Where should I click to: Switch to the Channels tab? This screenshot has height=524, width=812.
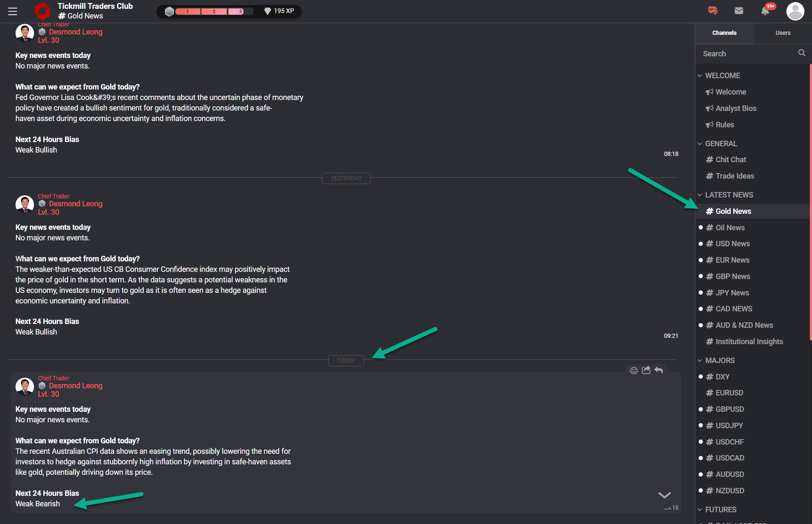tap(724, 33)
